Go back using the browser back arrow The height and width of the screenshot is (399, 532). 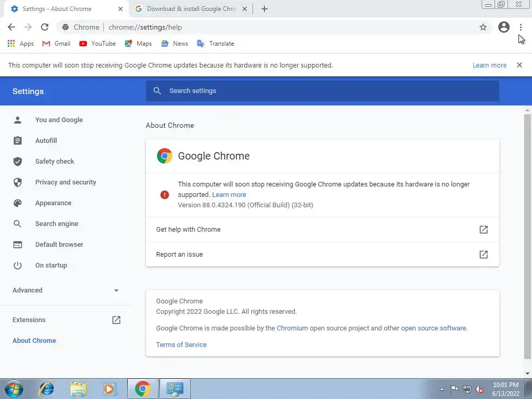[11, 27]
